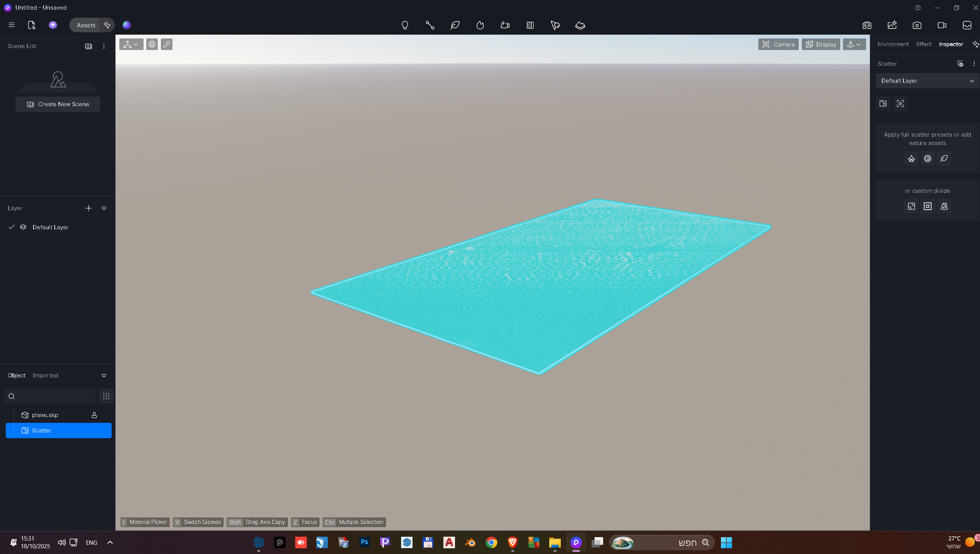
Task: Switch to the Environment tab
Action: (893, 44)
